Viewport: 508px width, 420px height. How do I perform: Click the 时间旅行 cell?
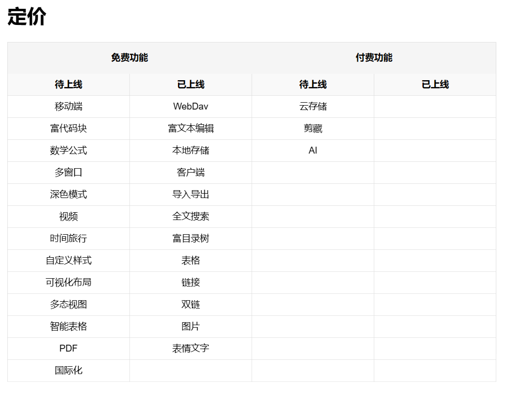68,239
